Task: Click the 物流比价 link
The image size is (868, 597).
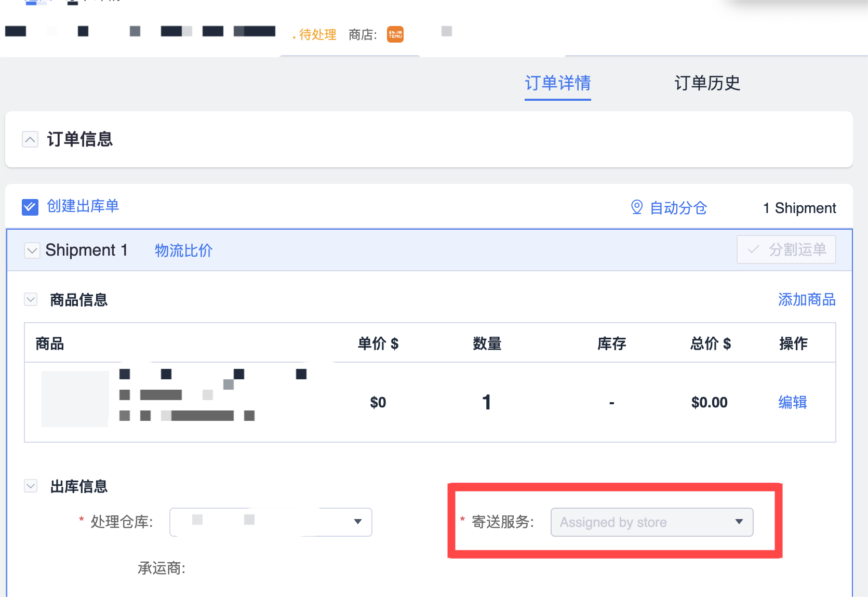Action: [x=183, y=250]
